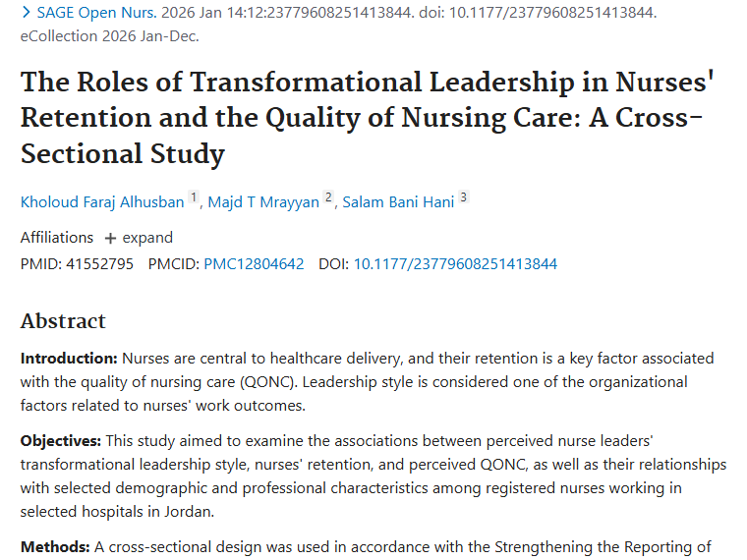Click the Abstract section heading
The image size is (747, 560).
click(63, 321)
